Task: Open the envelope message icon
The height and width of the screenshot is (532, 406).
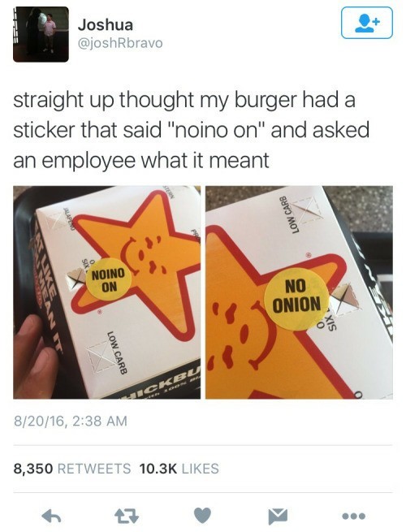Action: [278, 516]
